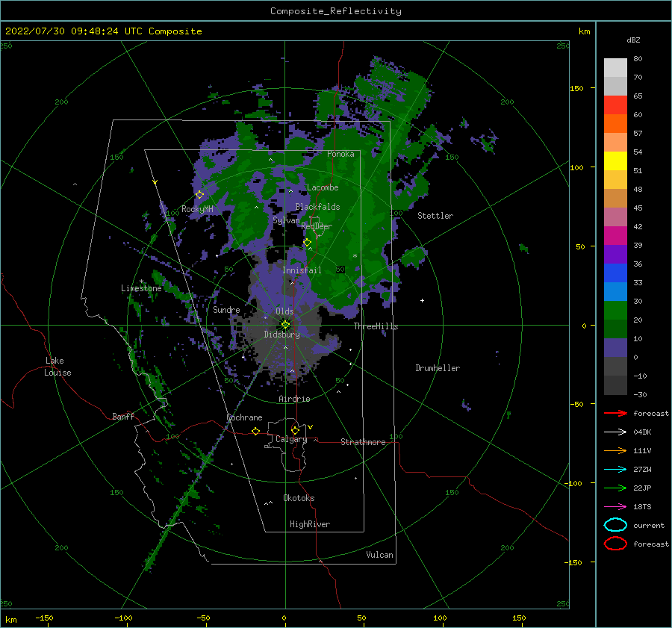Click the Lacombe city label
The image size is (672, 628).
pos(323,187)
